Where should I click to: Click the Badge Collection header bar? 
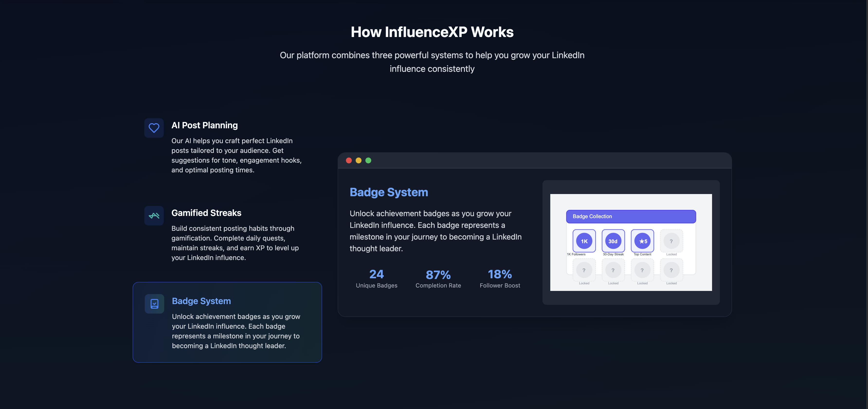tap(631, 216)
